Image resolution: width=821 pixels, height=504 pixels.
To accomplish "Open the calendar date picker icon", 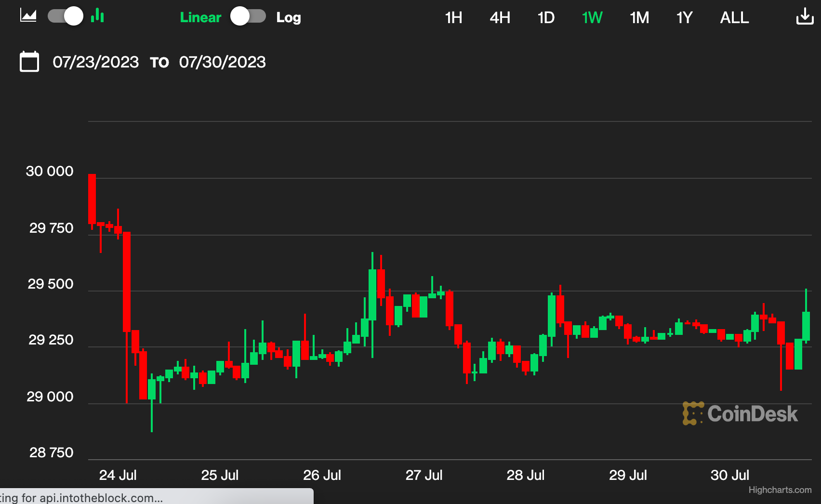I will [29, 62].
